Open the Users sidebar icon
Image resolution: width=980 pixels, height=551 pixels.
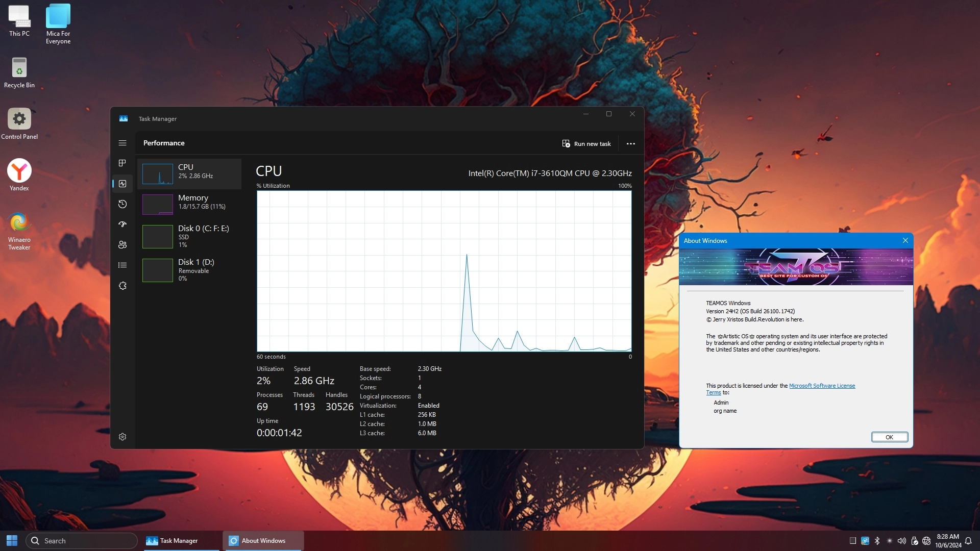tap(122, 245)
